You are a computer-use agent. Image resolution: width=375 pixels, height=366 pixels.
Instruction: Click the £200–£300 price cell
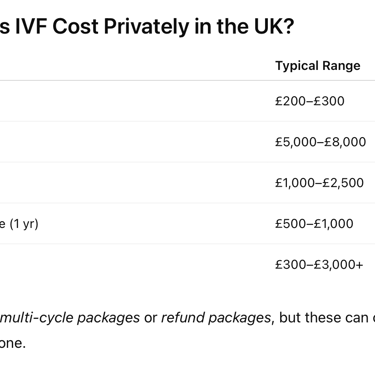[x=310, y=101]
